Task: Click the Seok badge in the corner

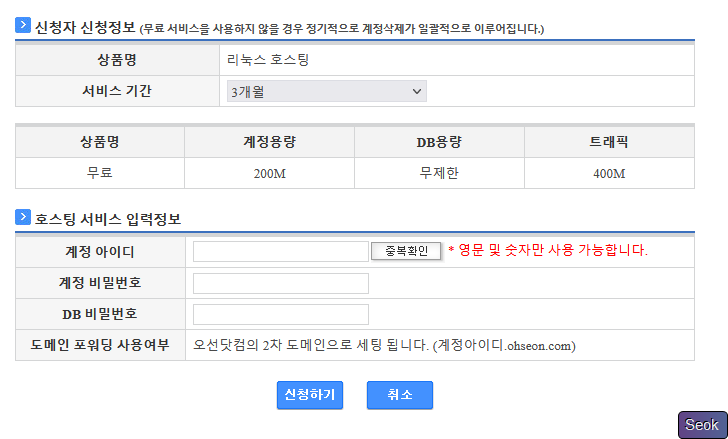Action: 702,425
